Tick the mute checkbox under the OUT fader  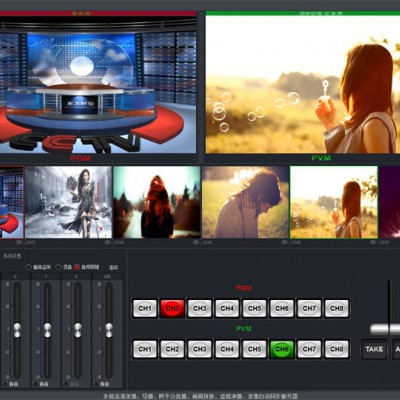(x=96, y=384)
